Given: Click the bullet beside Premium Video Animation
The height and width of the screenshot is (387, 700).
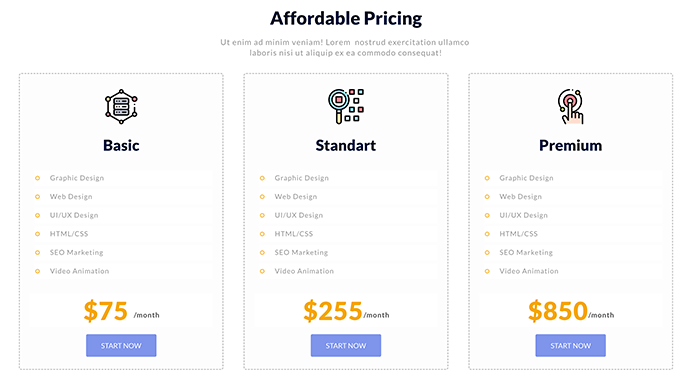Looking at the screenshot, I should point(487,271).
